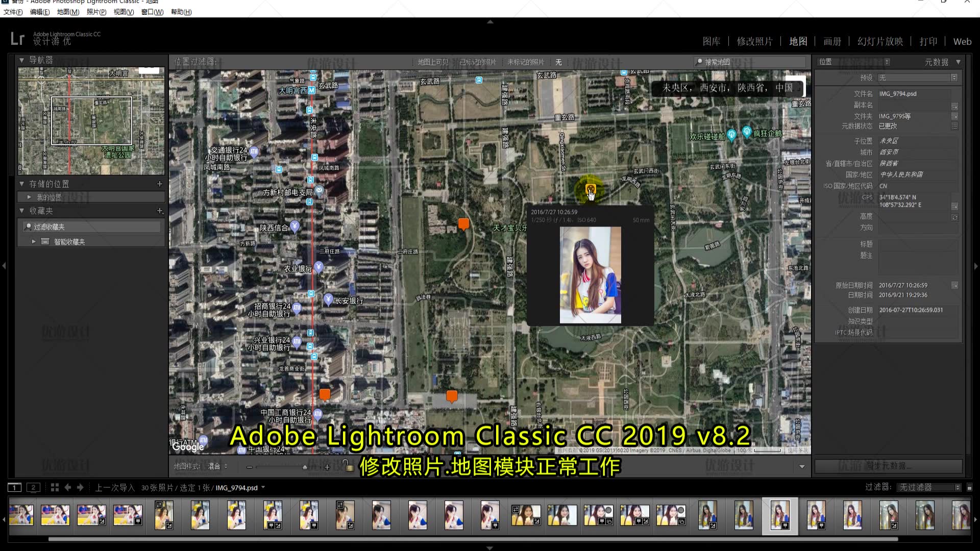Switch to the 图库 (Library) module
This screenshot has height=551, width=980.
point(711,41)
